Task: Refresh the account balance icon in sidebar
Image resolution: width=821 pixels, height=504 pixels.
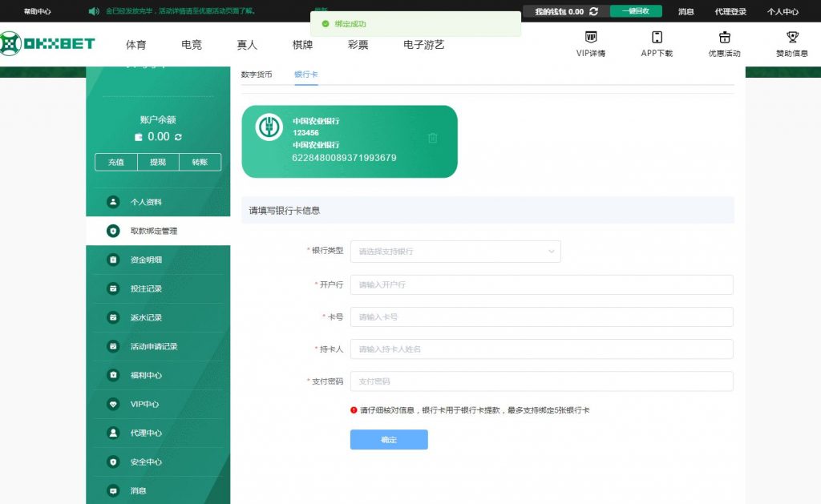Action: click(178, 137)
